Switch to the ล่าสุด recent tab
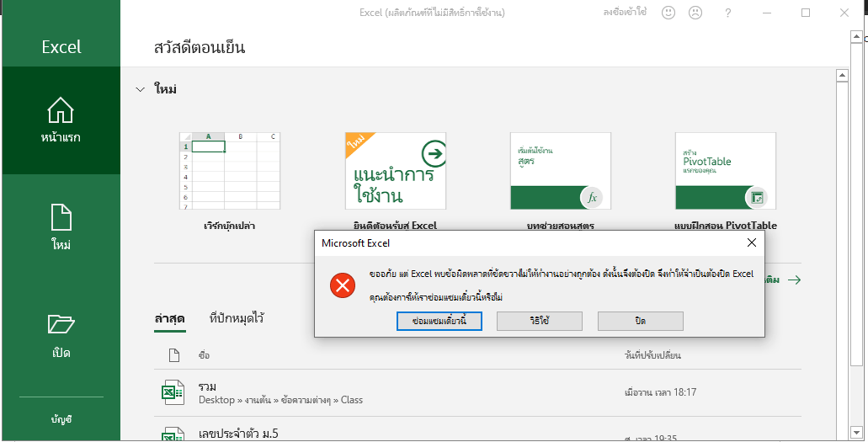The width and height of the screenshot is (868, 442). click(x=169, y=318)
